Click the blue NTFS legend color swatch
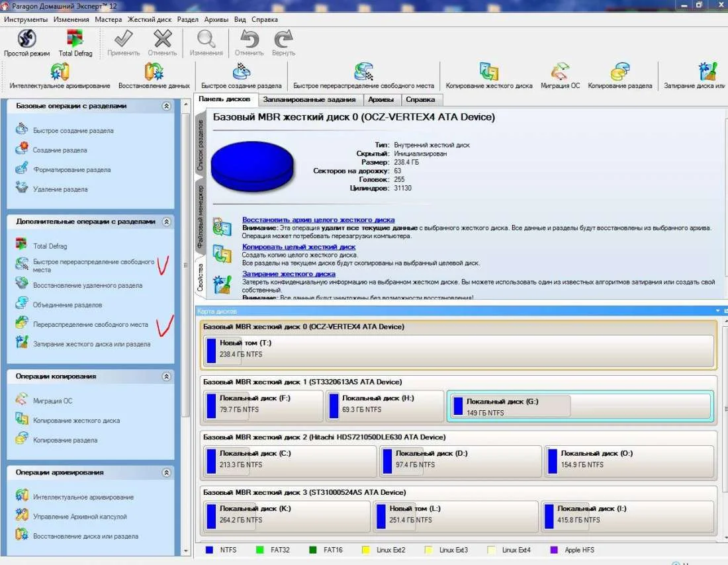728x565 pixels. point(209,550)
